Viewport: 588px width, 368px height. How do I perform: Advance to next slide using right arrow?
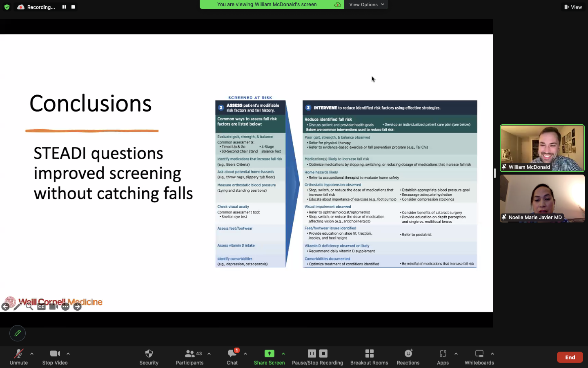(x=78, y=307)
